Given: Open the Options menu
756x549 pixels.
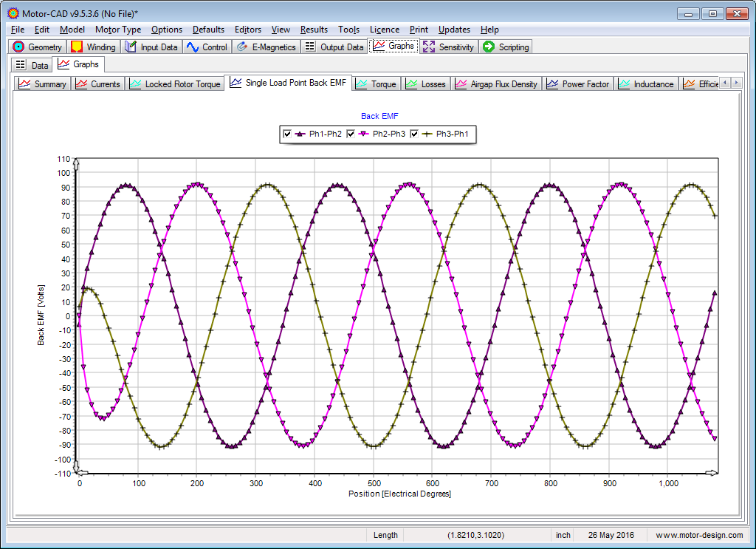Looking at the screenshot, I should [167, 30].
